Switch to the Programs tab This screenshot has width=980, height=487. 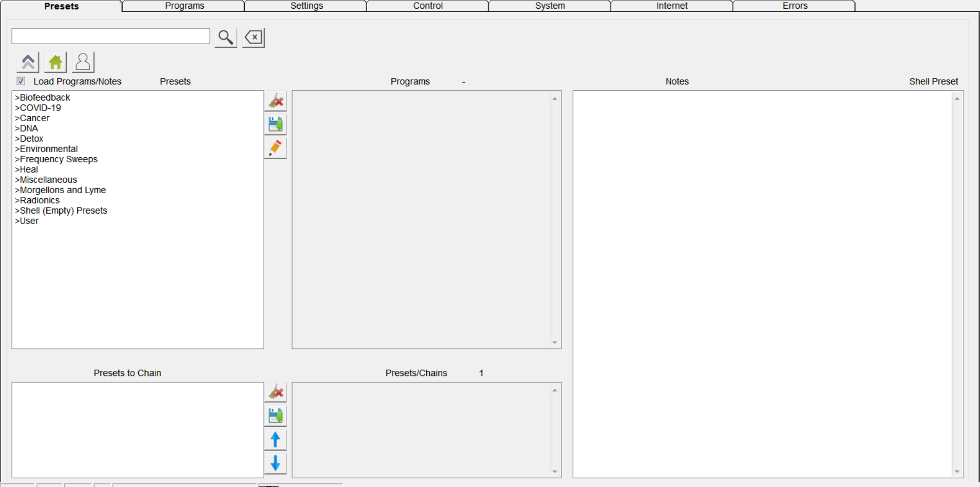pyautogui.click(x=184, y=6)
